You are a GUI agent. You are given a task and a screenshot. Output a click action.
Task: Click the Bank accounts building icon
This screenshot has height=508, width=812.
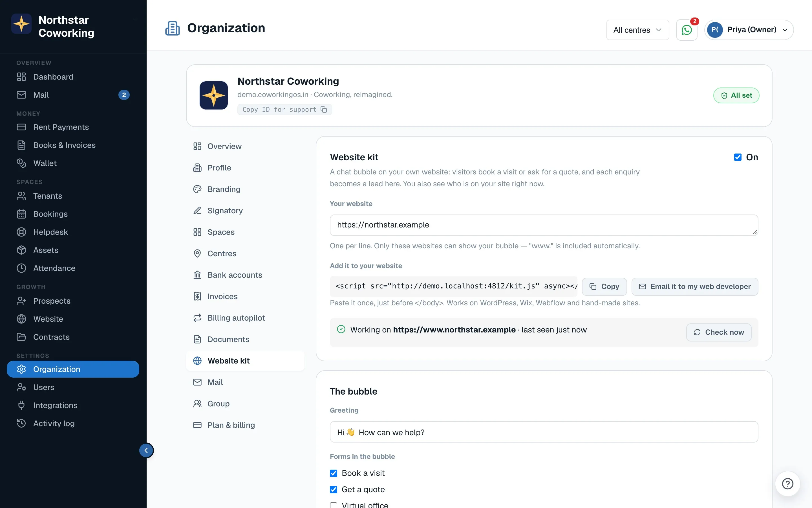tap(197, 275)
